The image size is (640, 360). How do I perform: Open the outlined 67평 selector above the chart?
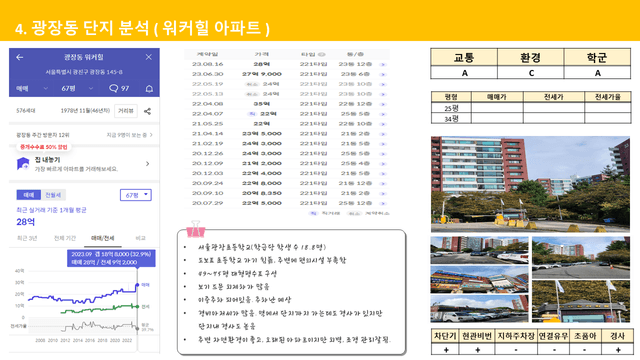click(136, 195)
